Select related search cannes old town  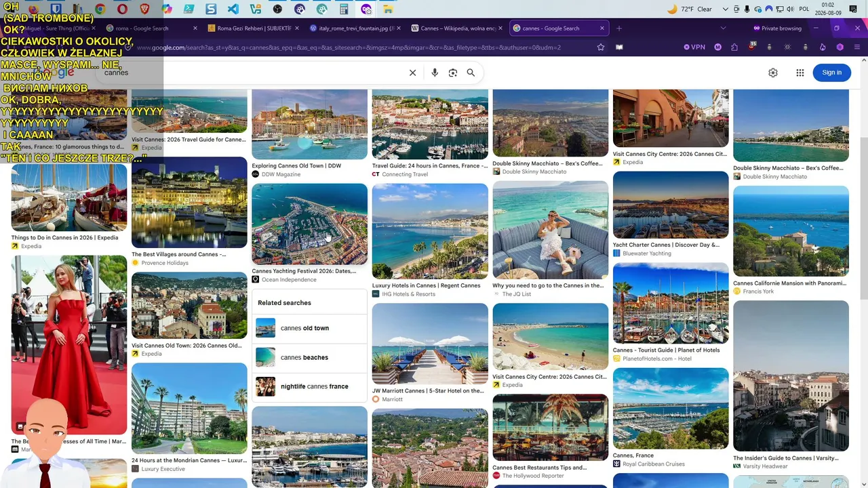pos(309,328)
